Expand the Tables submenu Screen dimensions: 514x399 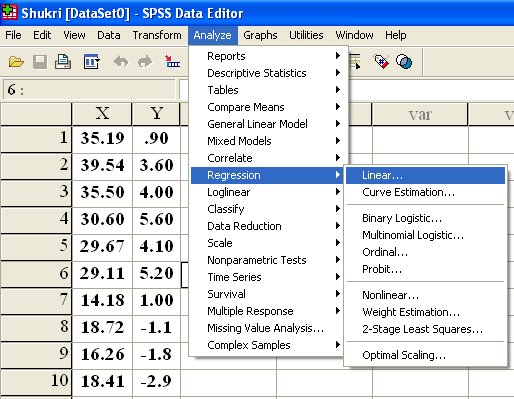pyautogui.click(x=267, y=90)
